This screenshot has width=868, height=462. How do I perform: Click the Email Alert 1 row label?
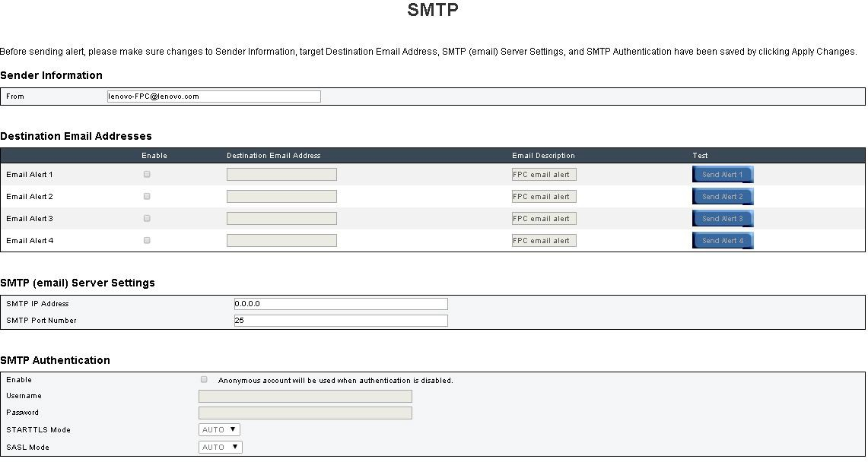[29, 174]
